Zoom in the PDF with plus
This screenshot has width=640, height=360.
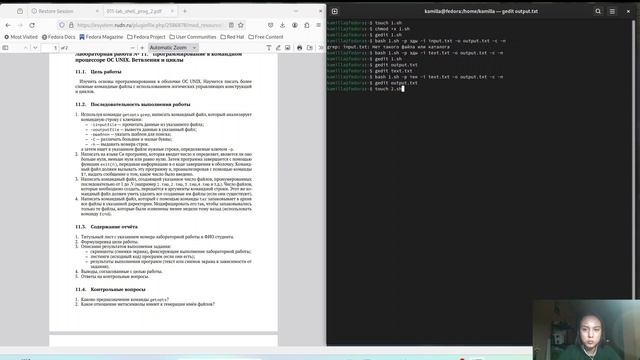tap(142, 48)
